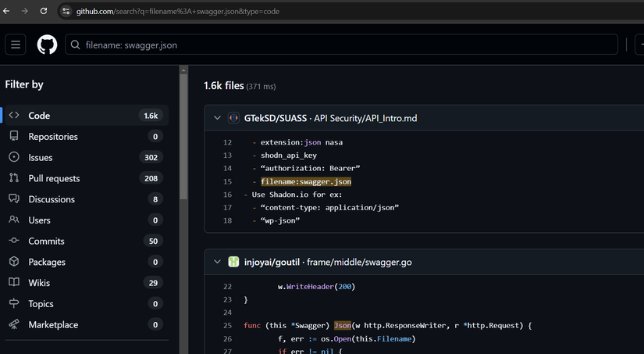644x354 pixels.
Task: Open the injoyai/goutil repository link
Action: [x=272, y=262]
